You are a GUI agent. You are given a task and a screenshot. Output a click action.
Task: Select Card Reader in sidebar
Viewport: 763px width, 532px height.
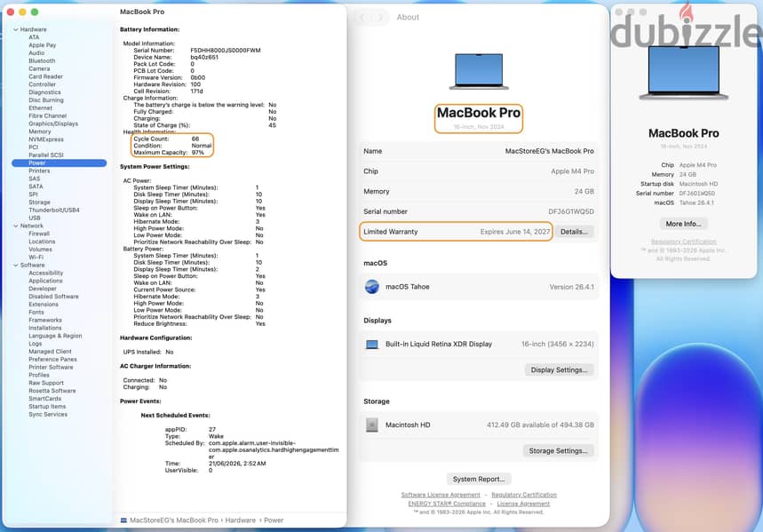pyautogui.click(x=45, y=76)
